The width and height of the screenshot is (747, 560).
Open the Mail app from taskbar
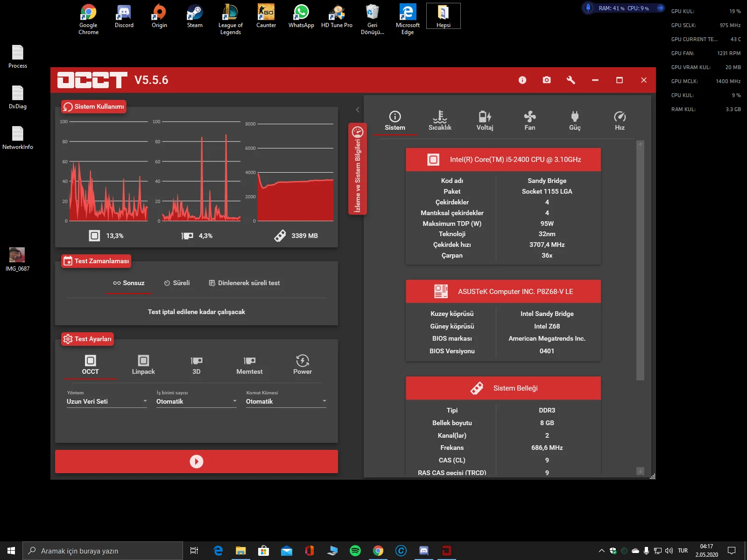point(286,551)
